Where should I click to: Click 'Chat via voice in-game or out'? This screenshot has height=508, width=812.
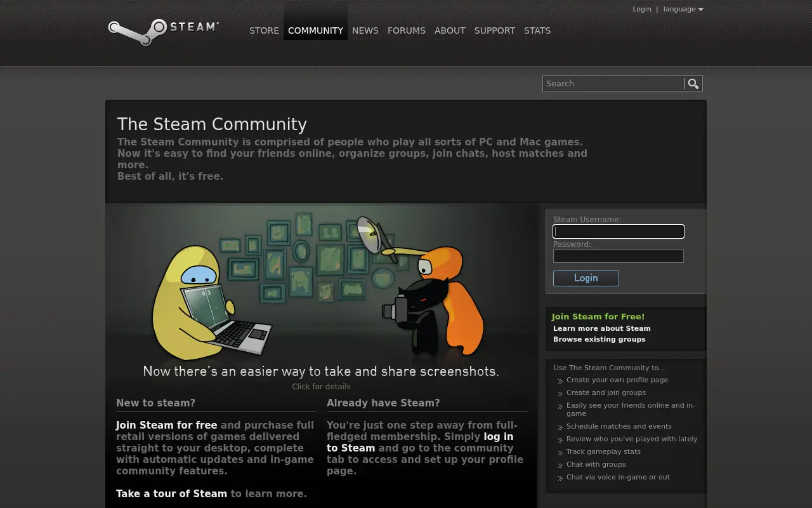tap(618, 477)
